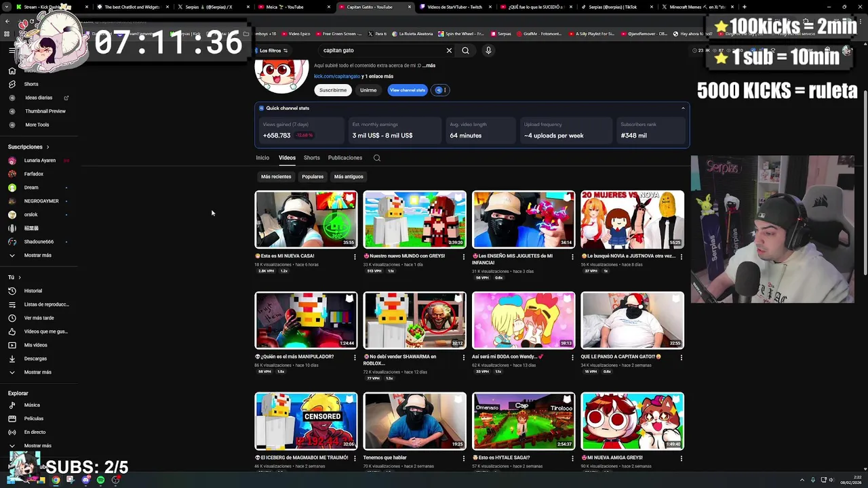Open Listas de reproducción in the sidebar

39,304
